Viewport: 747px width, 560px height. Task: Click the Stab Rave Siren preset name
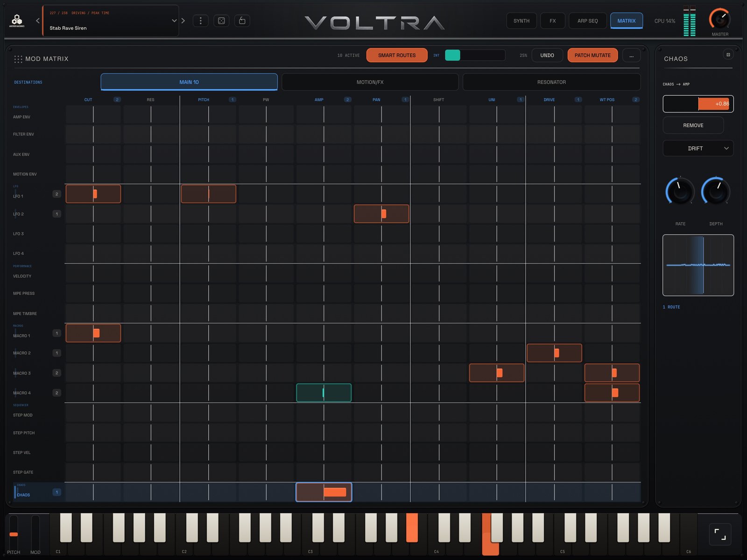68,28
